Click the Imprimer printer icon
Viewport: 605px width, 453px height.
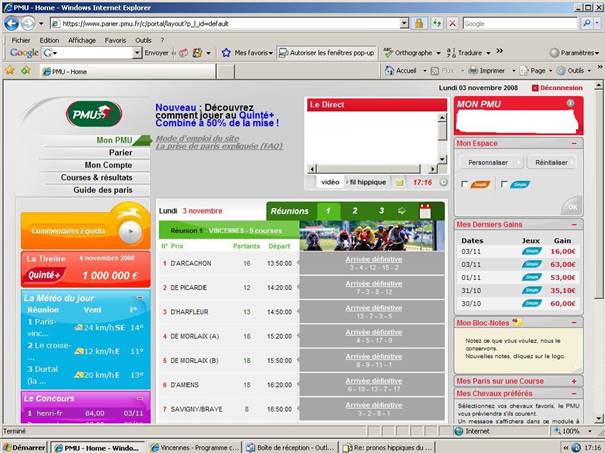473,71
